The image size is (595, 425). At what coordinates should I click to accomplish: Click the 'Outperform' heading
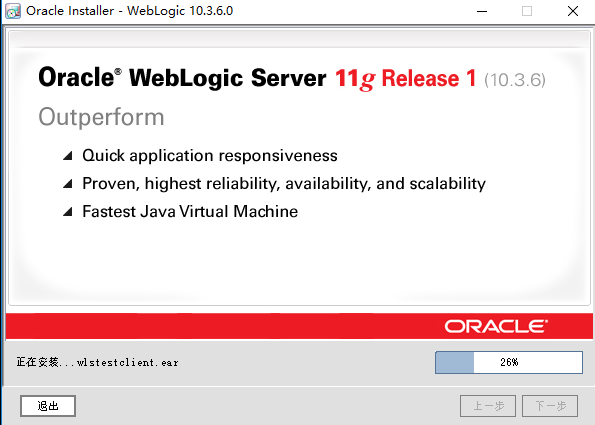[101, 117]
